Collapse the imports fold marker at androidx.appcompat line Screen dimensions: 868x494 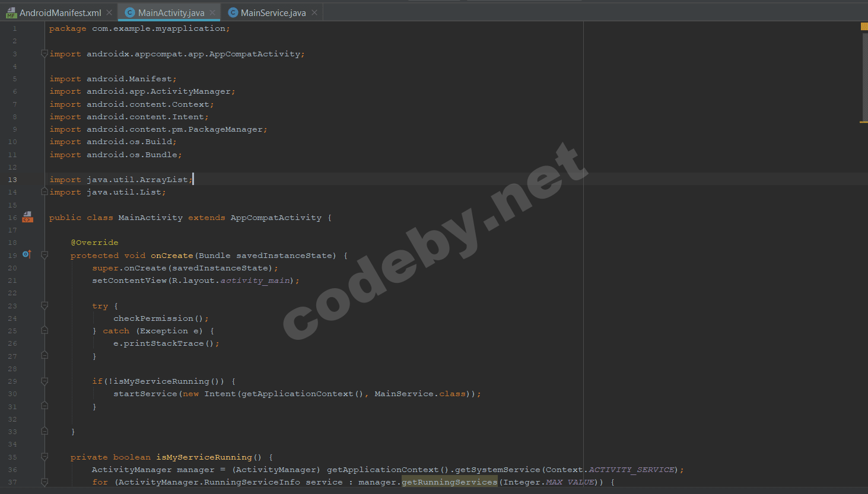point(44,53)
